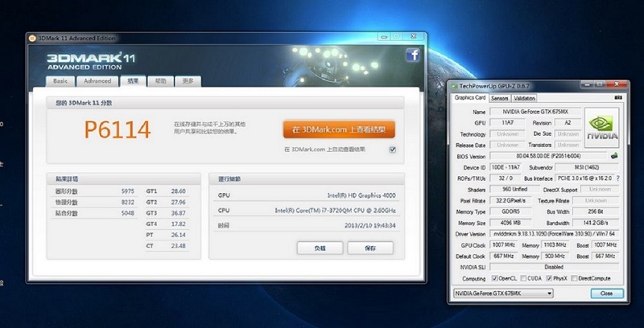Viewport: 644px width, 328px height.
Task: Switch to the Advanced tab
Action: click(x=97, y=81)
